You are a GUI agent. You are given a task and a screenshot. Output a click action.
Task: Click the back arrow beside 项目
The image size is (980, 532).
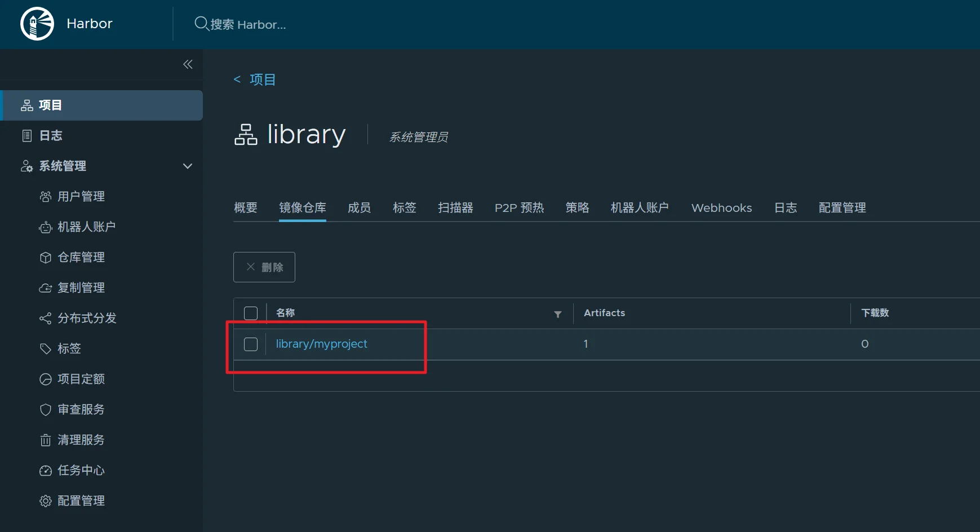(237, 79)
